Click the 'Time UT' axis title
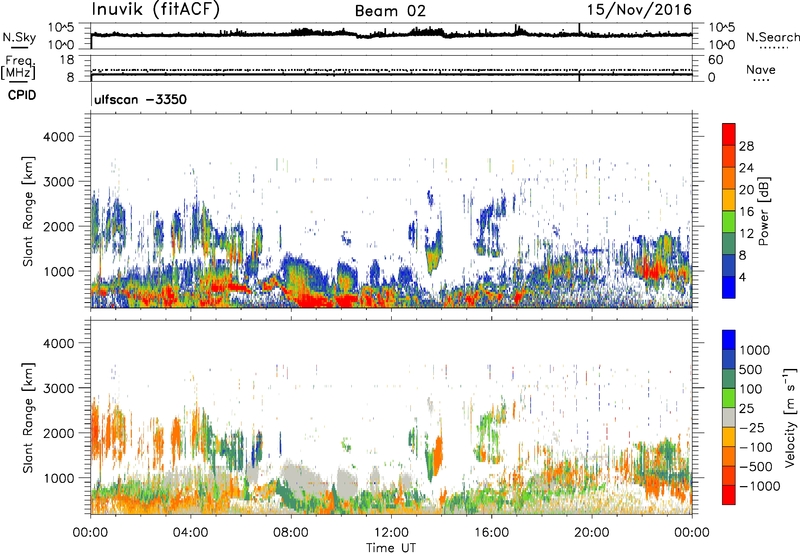Screen dimensions: 800x554 point(391,548)
